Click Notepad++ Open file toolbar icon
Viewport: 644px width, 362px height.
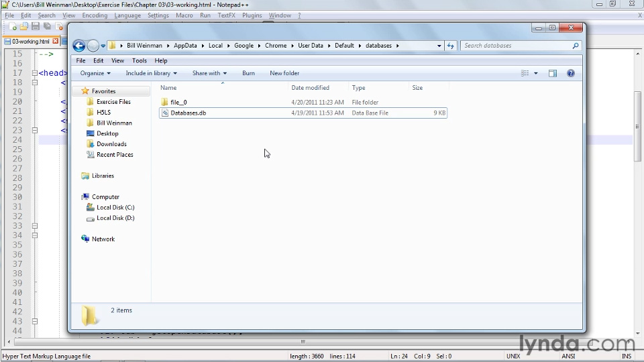pos(24,27)
